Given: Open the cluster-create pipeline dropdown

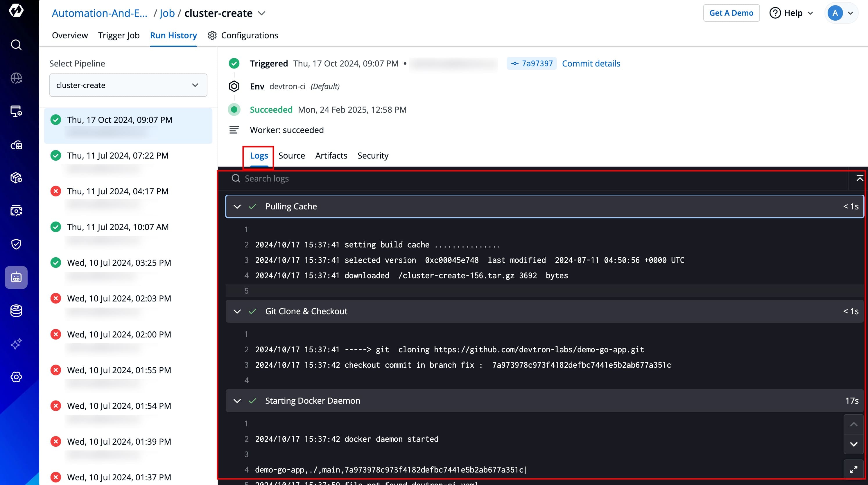Looking at the screenshot, I should pos(128,85).
